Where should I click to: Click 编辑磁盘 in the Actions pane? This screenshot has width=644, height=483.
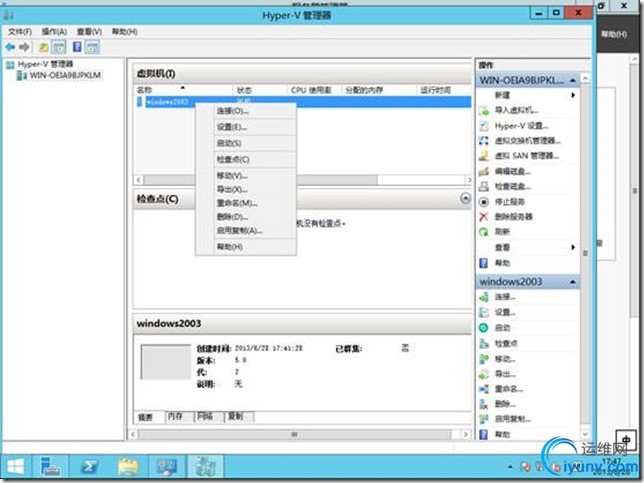(x=512, y=171)
